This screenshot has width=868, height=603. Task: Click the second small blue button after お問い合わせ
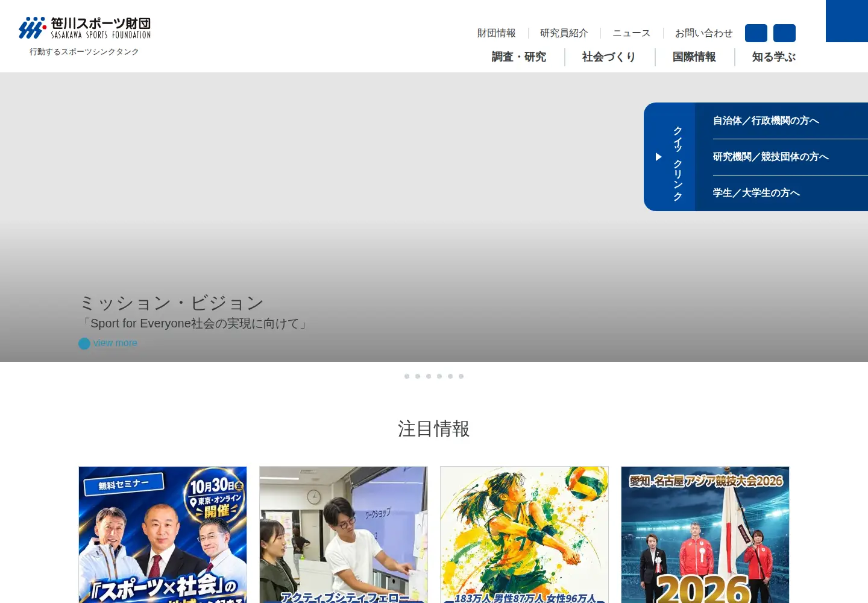[x=784, y=33]
